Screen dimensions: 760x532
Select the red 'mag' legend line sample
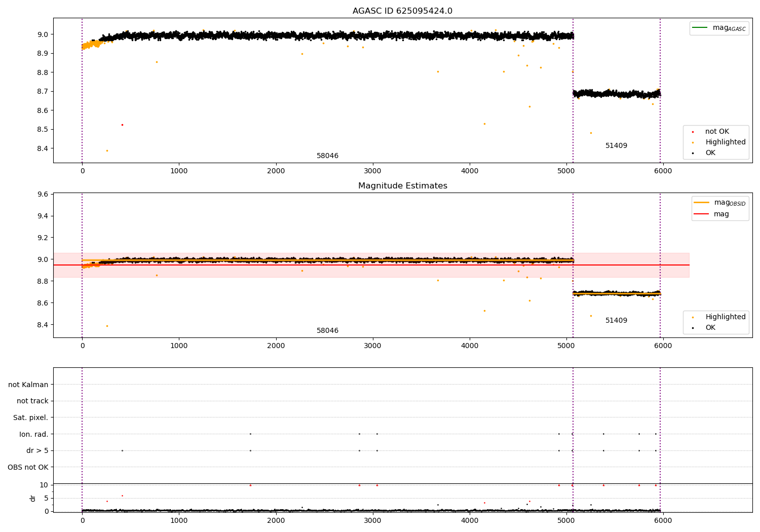point(702,214)
